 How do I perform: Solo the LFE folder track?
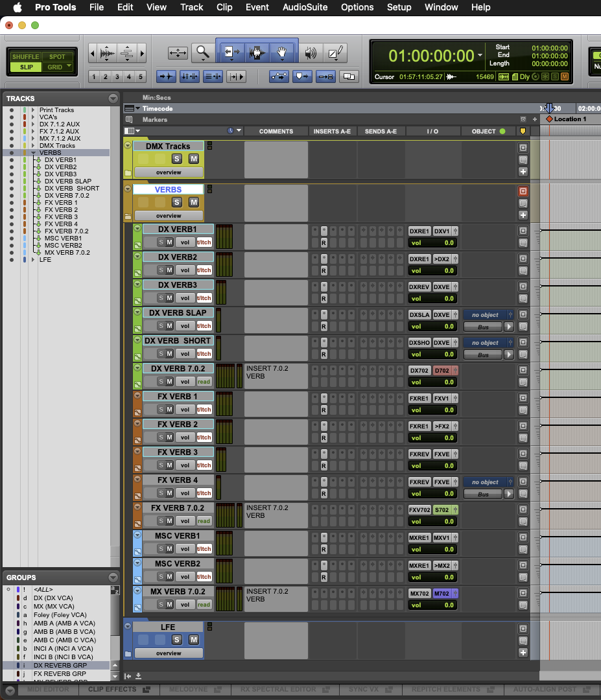point(177,640)
